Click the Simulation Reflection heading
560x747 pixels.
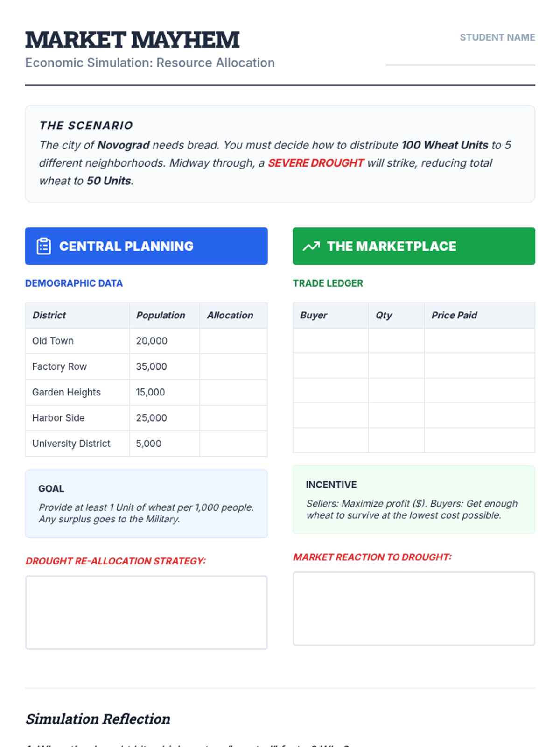[x=98, y=719]
